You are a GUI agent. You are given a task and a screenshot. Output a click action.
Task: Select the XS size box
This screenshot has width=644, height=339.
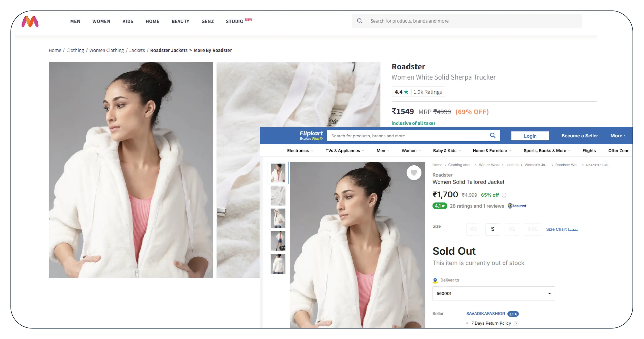click(473, 229)
